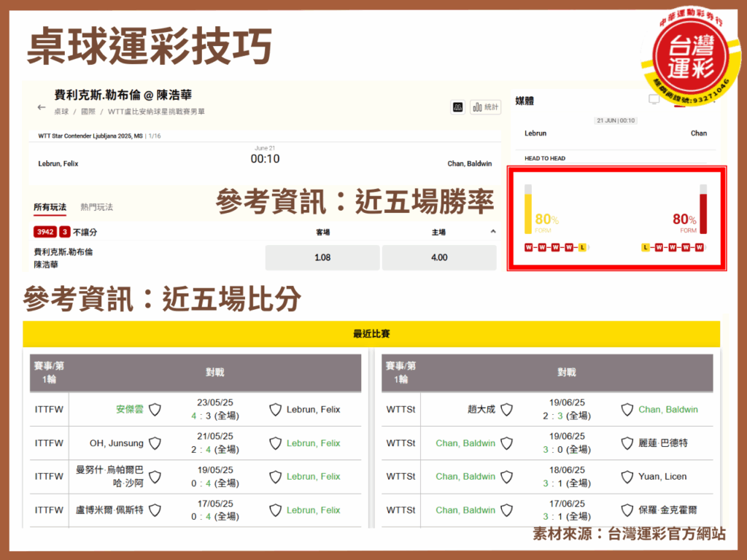The height and width of the screenshot is (560, 747).
Task: Click shield icon before green Chan, Baldwin 2:3 row
Action: click(x=627, y=410)
